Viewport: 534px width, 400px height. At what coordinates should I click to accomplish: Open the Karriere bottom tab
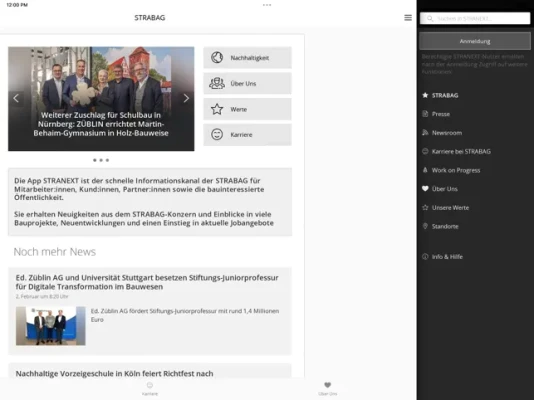tap(150, 388)
